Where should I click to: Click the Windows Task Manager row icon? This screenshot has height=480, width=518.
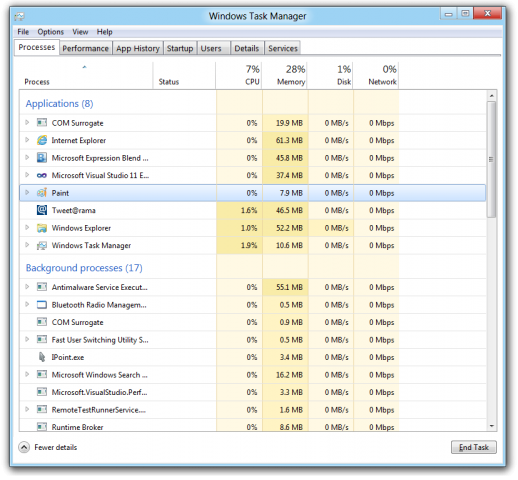42,245
